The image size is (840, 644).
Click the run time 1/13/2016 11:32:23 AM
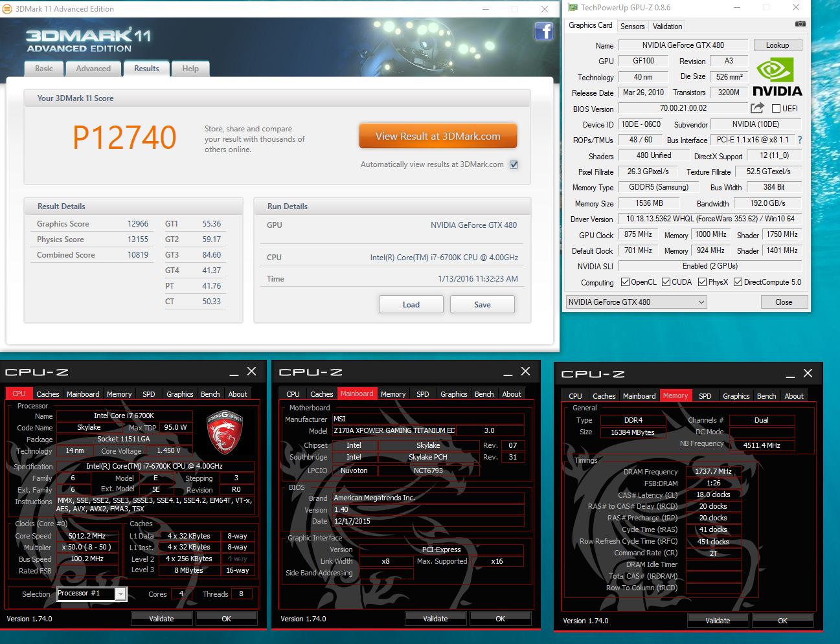pos(478,279)
